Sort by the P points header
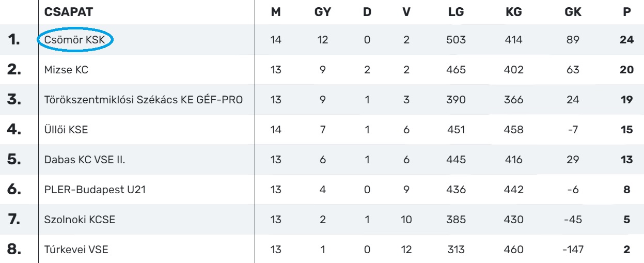 point(627,12)
